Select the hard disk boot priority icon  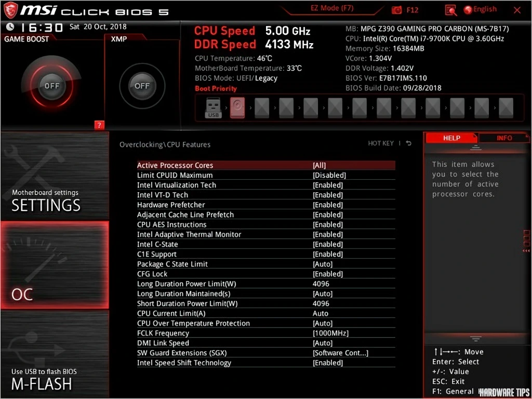[237, 108]
